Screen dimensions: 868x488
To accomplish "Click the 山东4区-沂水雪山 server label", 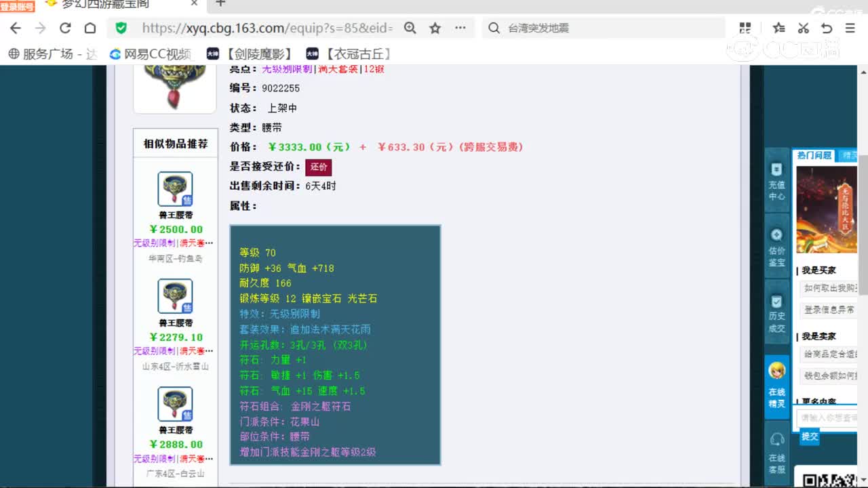I will (176, 367).
